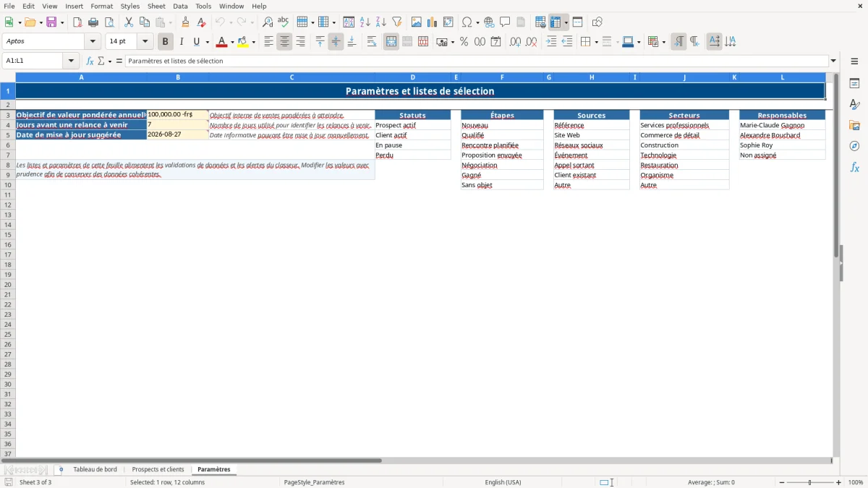The image size is (868, 488).
Task: Click the Increase Indent icon
Action: 551,42
